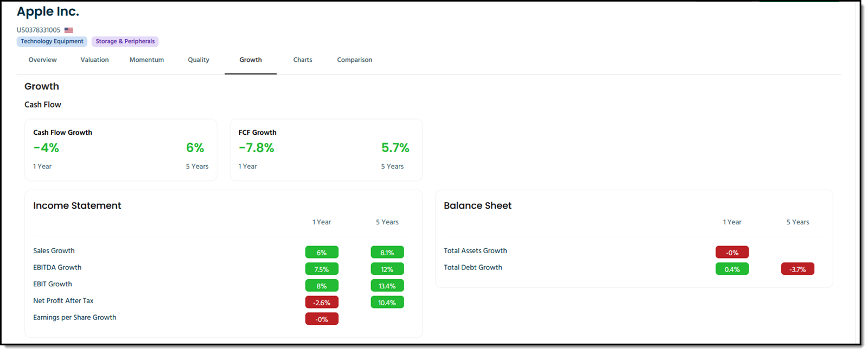Select the Quality tab
Screen dimensions: 868x352
tap(199, 60)
